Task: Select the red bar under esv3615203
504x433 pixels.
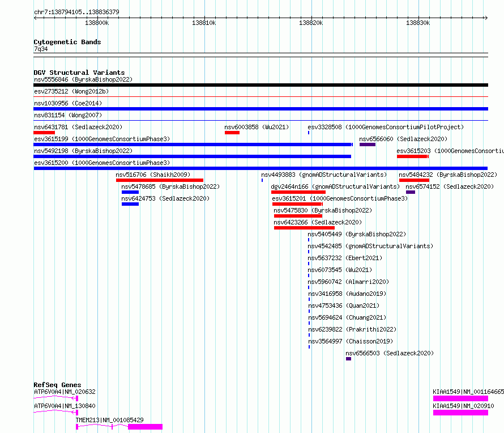Action: (413, 156)
